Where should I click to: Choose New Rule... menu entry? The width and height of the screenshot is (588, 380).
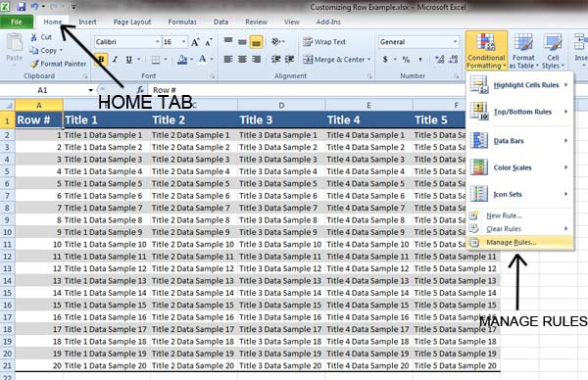tap(519, 215)
